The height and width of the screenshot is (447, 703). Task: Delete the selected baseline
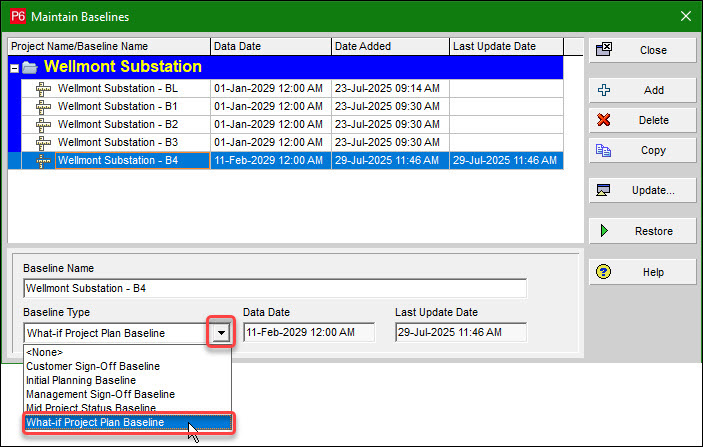(642, 120)
